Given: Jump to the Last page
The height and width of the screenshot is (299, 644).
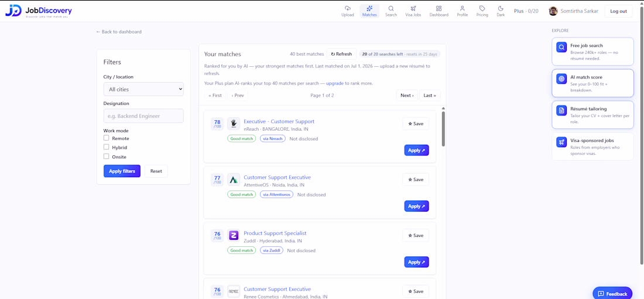Looking at the screenshot, I should 430,96.
